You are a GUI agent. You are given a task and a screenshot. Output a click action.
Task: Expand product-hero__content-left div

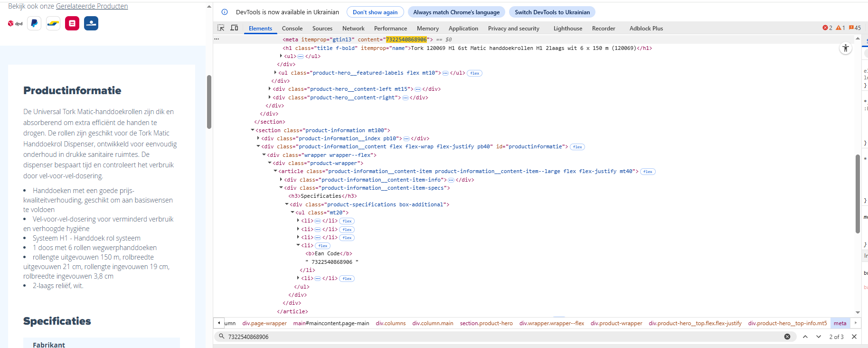coord(270,89)
